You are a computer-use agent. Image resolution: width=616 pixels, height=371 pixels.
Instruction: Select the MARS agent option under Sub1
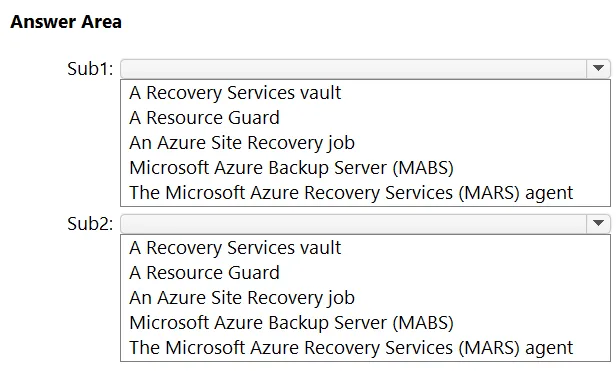tap(351, 193)
